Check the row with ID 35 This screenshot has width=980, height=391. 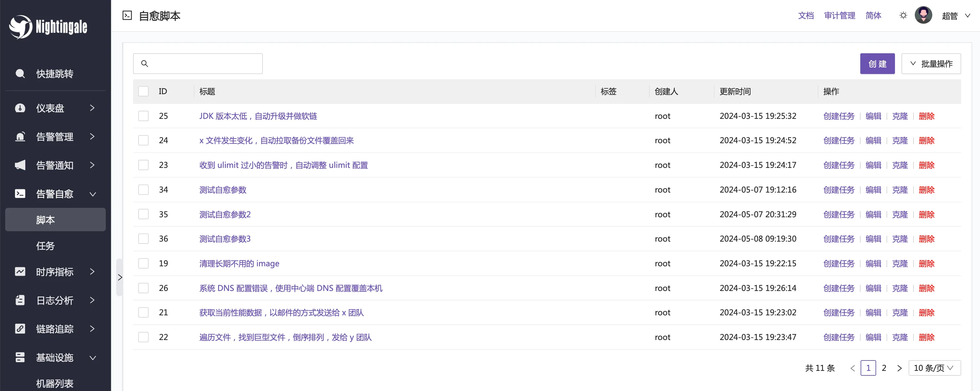143,214
